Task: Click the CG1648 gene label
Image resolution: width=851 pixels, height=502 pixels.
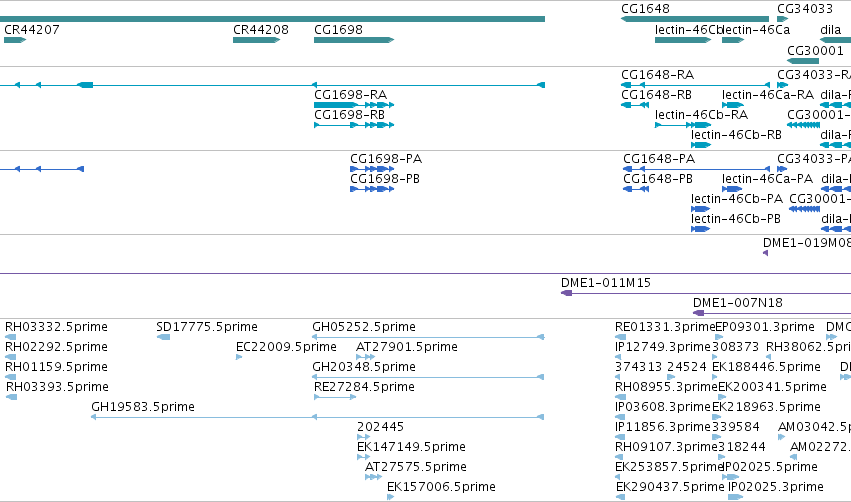Action: [x=645, y=9]
